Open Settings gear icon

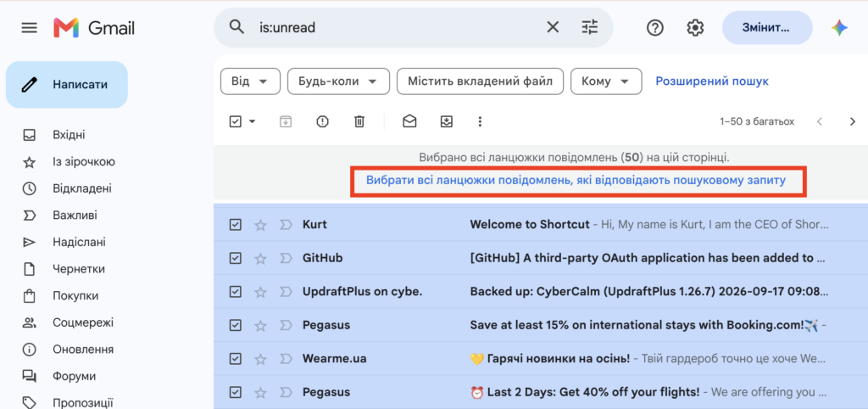coord(695,27)
